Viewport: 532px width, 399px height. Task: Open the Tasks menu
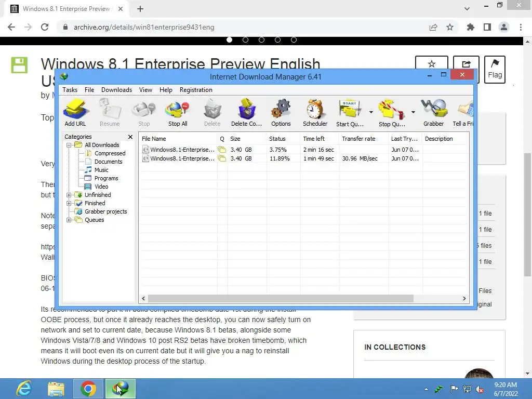click(70, 90)
